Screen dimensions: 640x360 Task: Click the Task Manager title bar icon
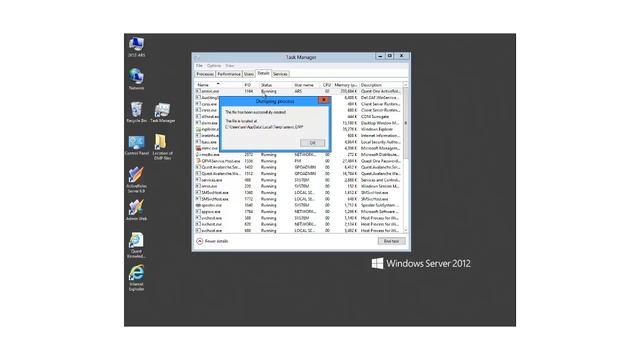[197, 58]
